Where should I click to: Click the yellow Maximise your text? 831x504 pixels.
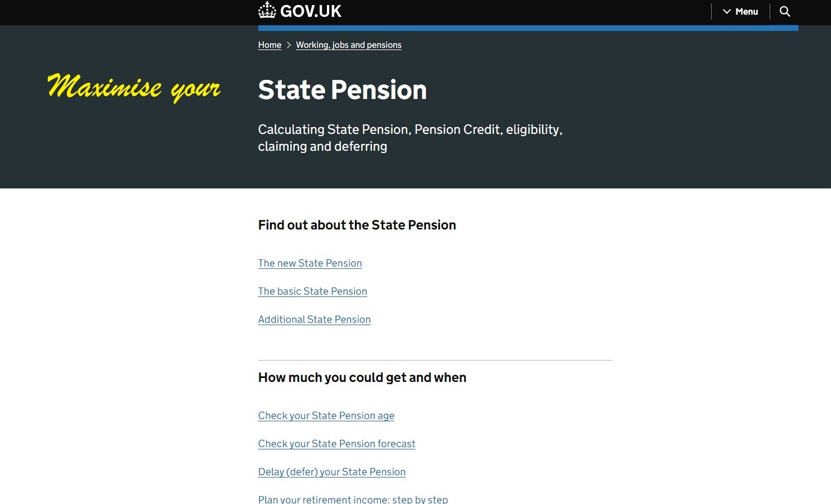pos(134,88)
